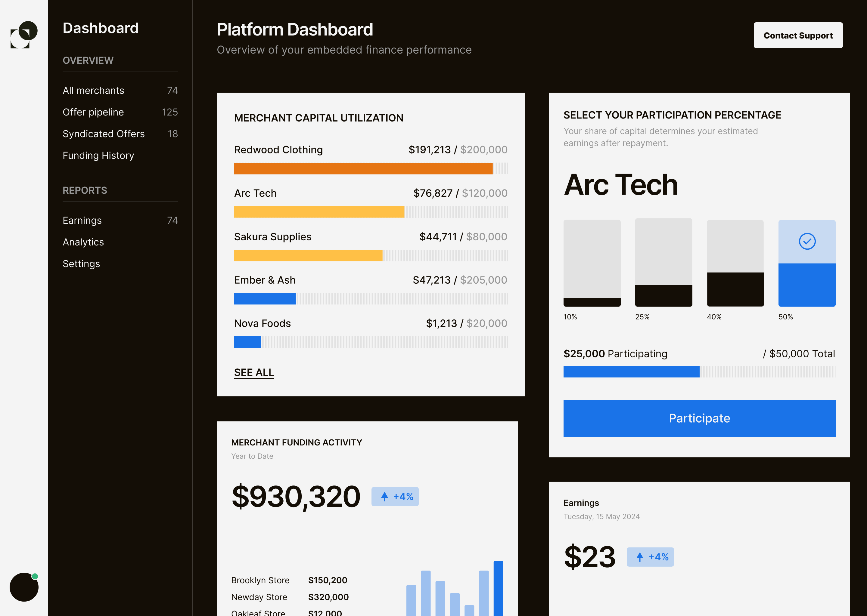The height and width of the screenshot is (616, 867).
Task: Click the +4% up-arrow badge beside $23
Action: (x=650, y=557)
